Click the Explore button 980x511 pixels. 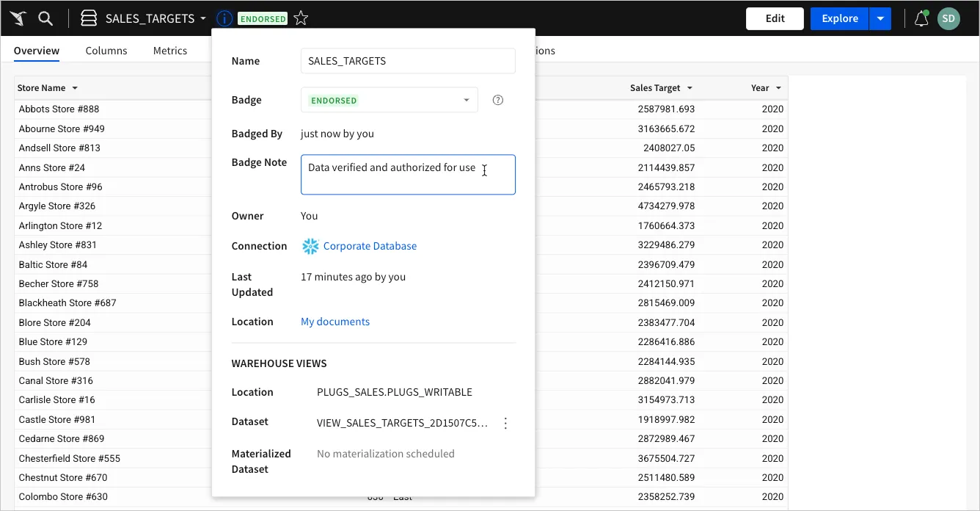tap(840, 18)
